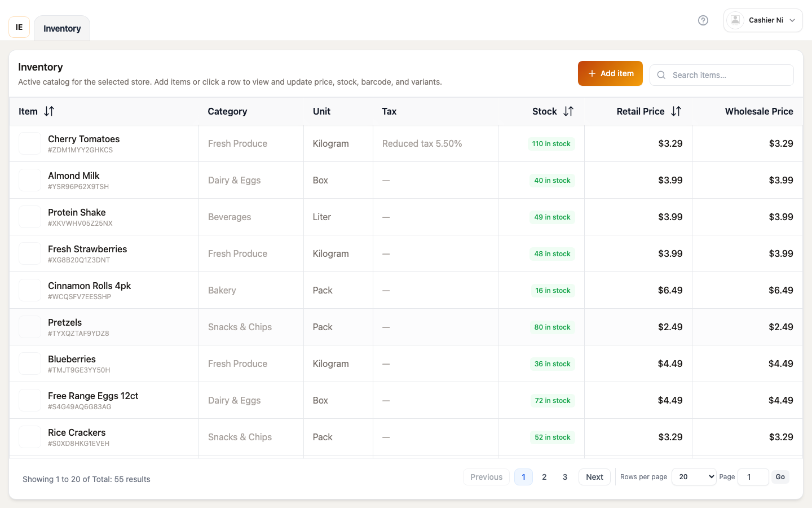Sort by Stock using its arrows icon
The image size is (812, 508).
coord(568,111)
